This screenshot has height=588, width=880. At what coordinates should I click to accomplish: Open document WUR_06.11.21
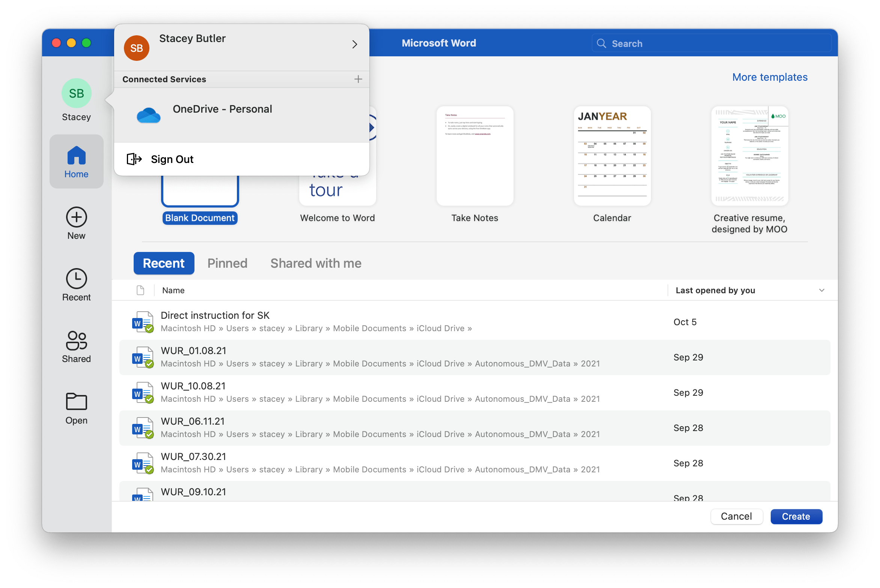(x=475, y=428)
